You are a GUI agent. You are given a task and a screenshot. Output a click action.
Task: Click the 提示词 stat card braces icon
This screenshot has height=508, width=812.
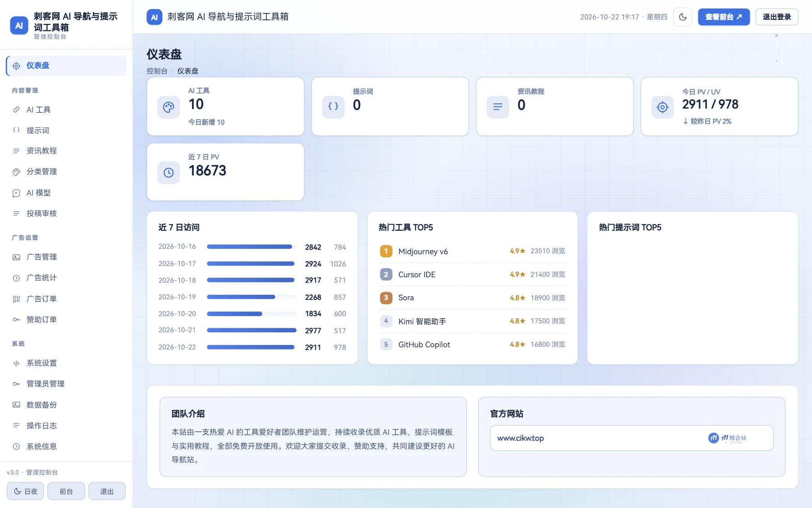[333, 107]
